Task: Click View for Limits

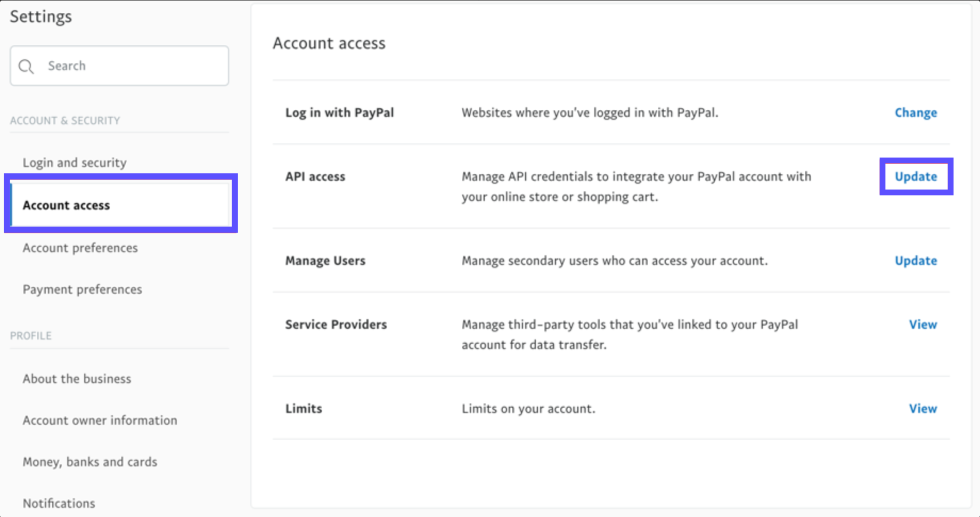Action: [922, 409]
